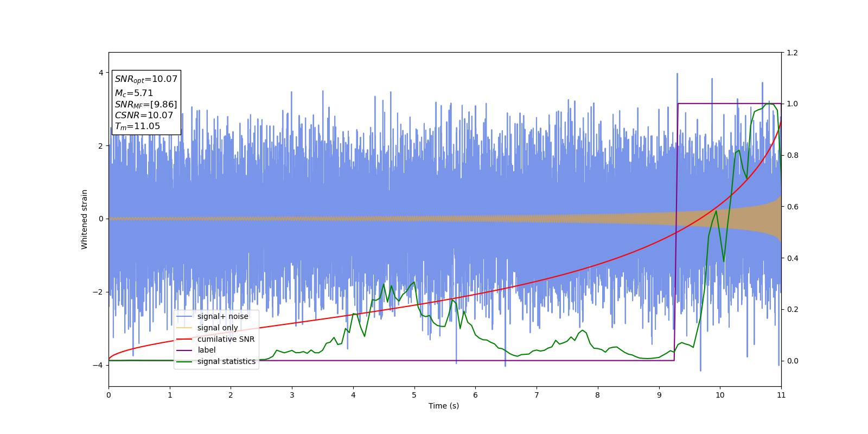Click the red cumilative SNR legend line
This screenshot has height=434, width=868.
tap(184, 339)
